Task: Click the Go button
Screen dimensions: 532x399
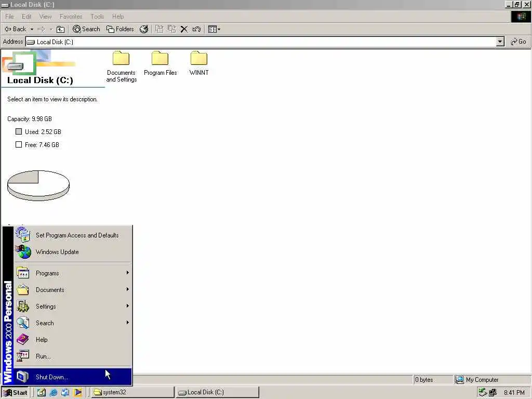Action: [x=518, y=42]
